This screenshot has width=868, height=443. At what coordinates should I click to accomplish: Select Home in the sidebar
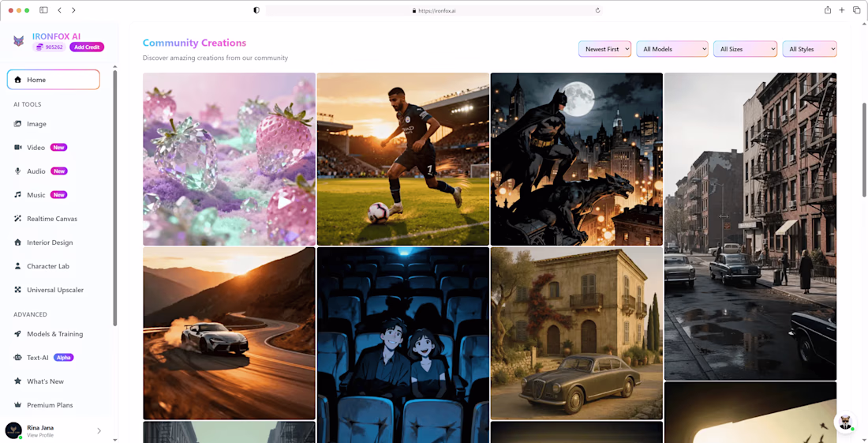pyautogui.click(x=53, y=80)
